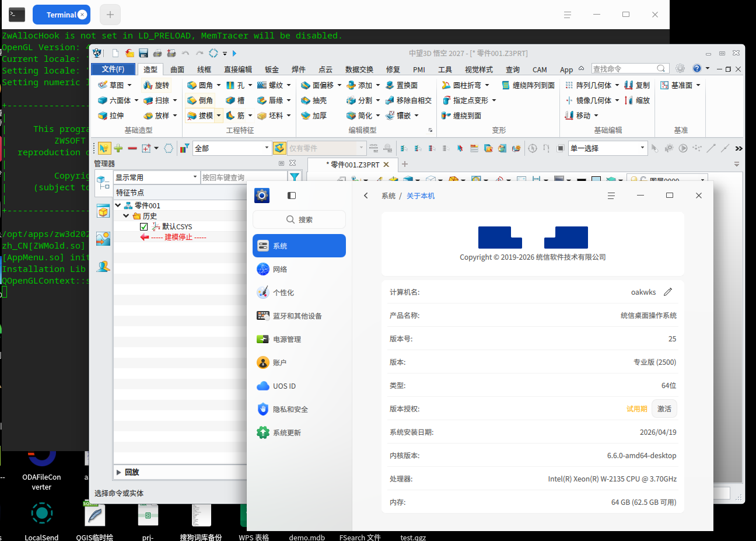This screenshot has height=541, width=756.
Task: Click the 查找命令 search box
Action: point(629,68)
